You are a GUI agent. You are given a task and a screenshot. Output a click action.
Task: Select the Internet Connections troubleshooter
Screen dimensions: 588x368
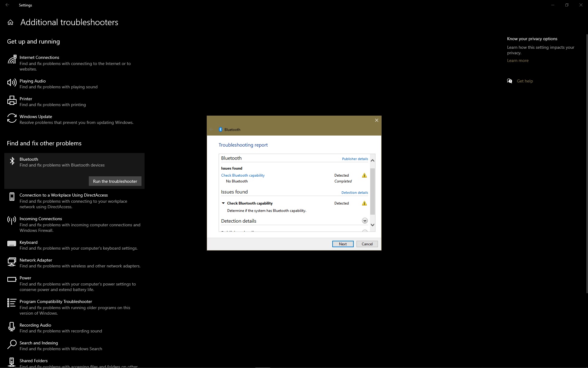coord(74,63)
